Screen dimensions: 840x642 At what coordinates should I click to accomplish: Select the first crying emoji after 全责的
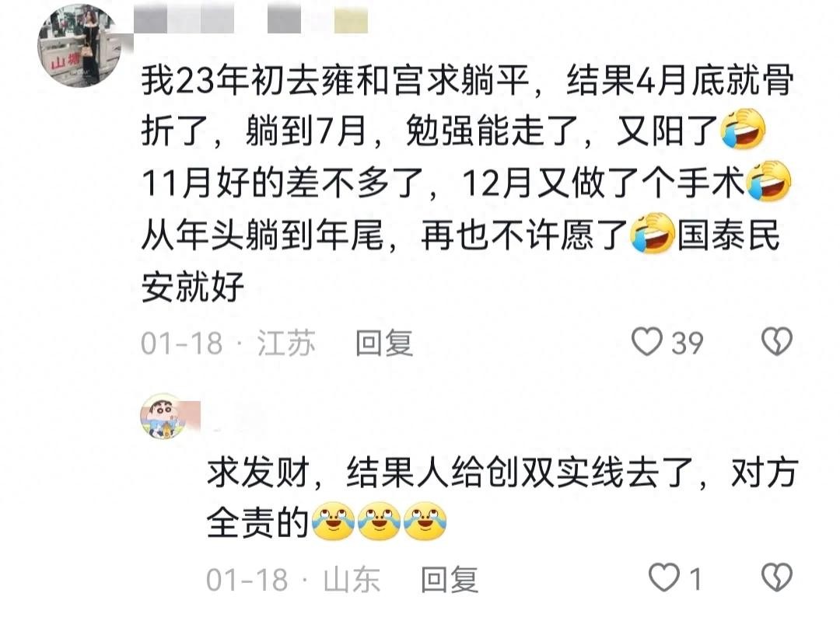[x=333, y=521]
